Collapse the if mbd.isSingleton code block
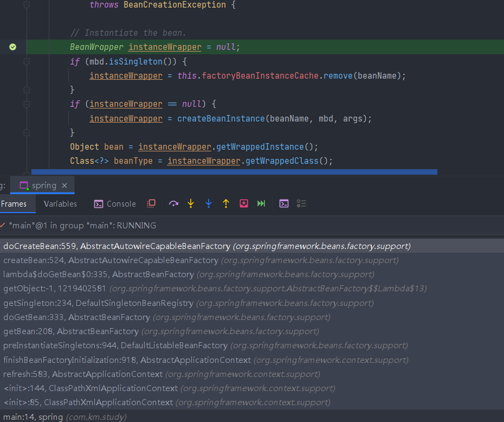 pos(27,61)
